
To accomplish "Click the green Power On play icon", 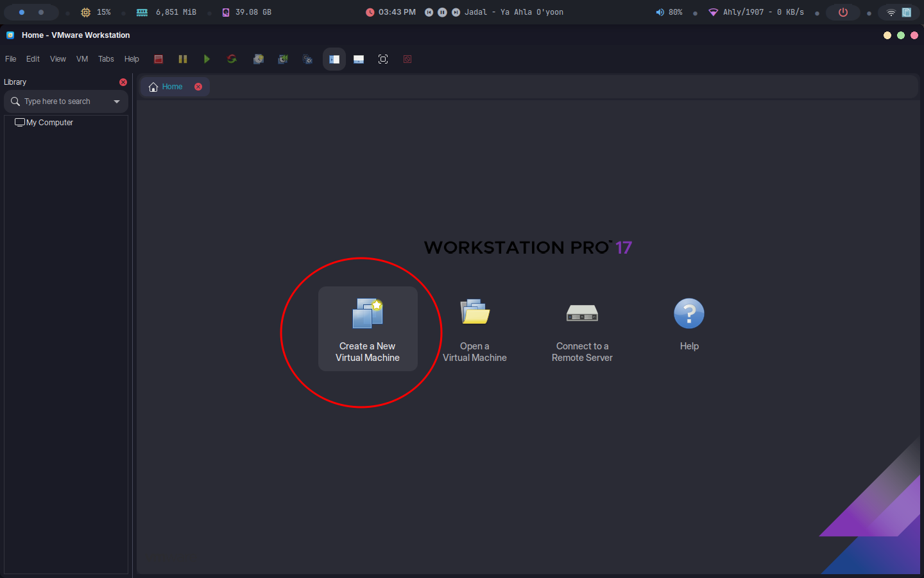I will [207, 59].
